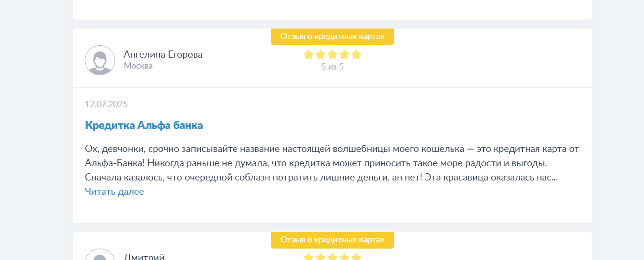Click Ангелина Егорова's avatar icon
The image size is (644, 260).
coord(100,60)
